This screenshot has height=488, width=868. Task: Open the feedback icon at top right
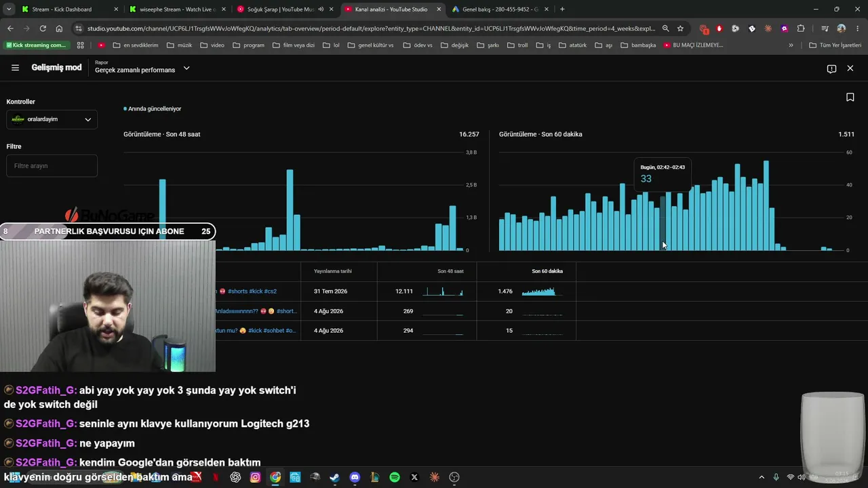[831, 68]
